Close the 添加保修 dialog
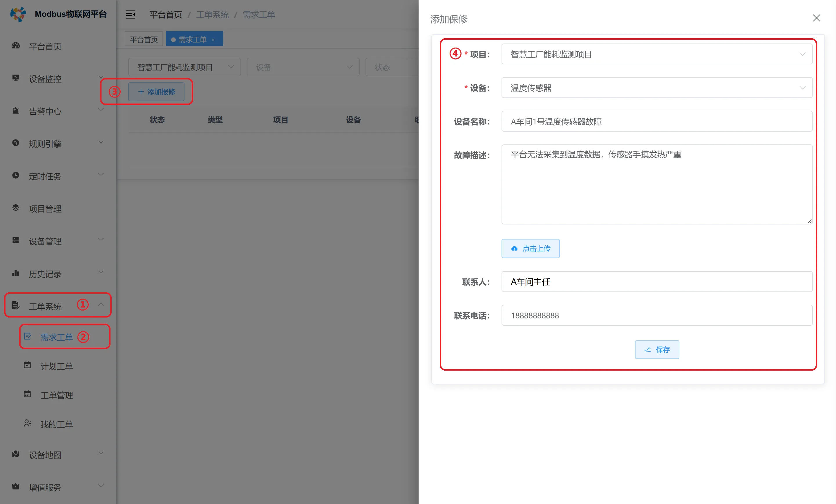Image resolution: width=836 pixels, height=504 pixels. click(x=817, y=18)
